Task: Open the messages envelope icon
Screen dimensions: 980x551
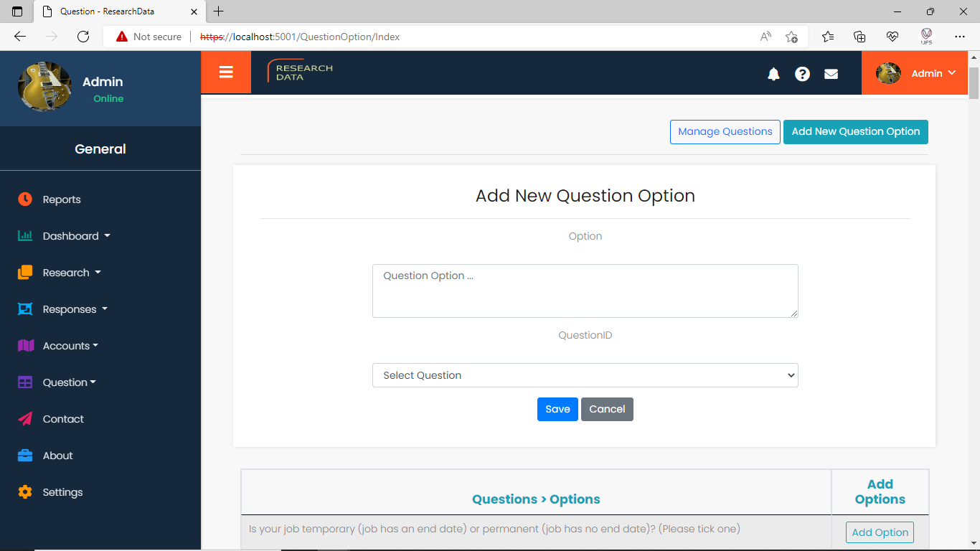Action: (x=831, y=74)
